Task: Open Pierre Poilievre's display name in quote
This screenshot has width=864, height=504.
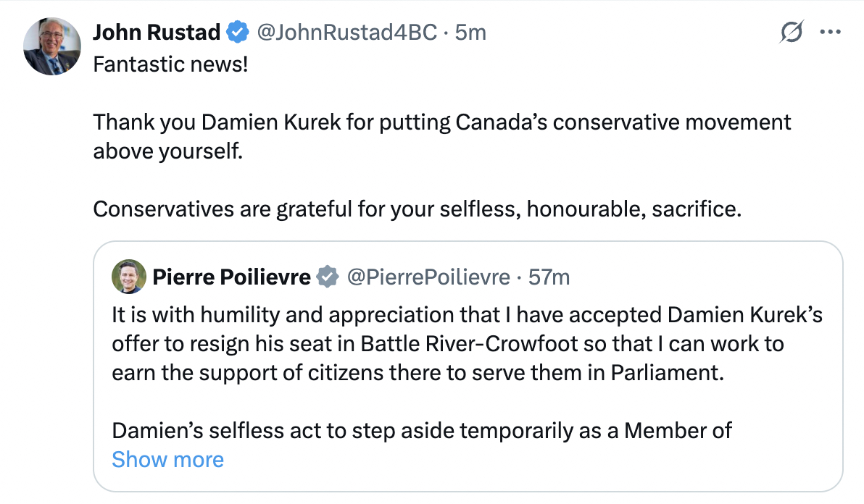Action: 231,277
